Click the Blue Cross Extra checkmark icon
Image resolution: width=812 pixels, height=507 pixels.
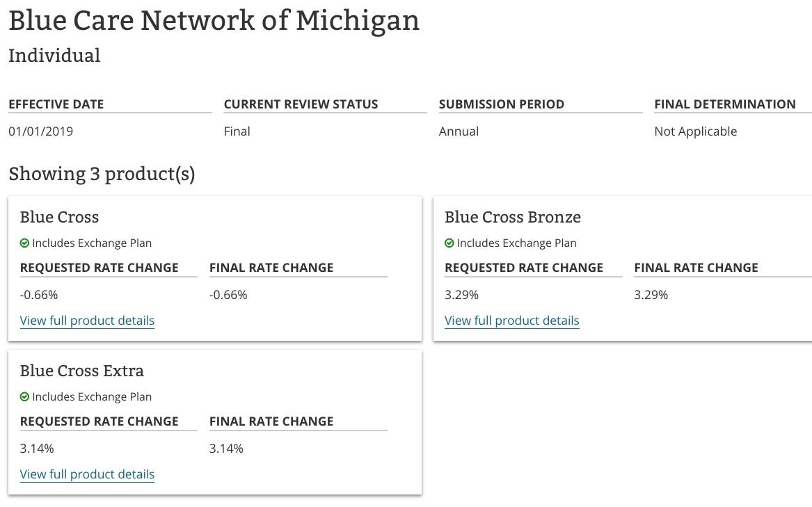24,397
